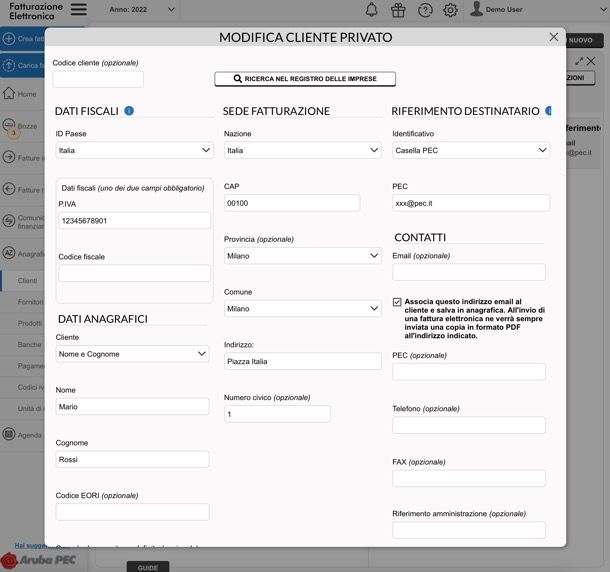Open the settings gear icon
The image size is (610, 572).
pyautogui.click(x=450, y=10)
